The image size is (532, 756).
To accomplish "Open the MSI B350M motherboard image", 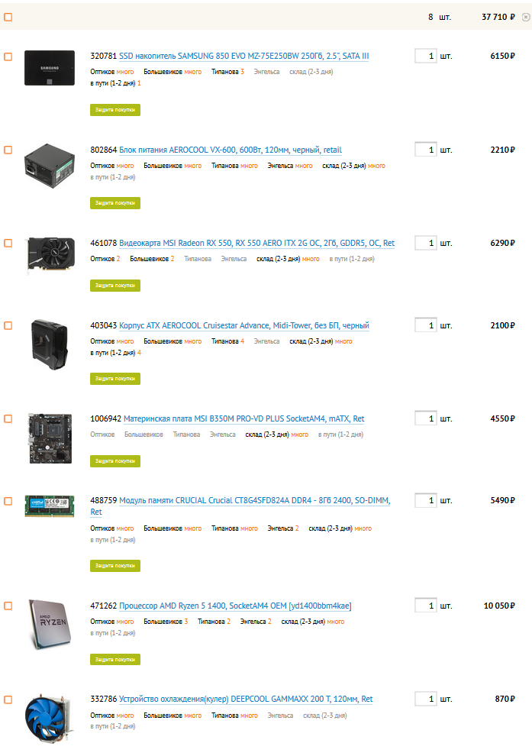I will 50,438.
